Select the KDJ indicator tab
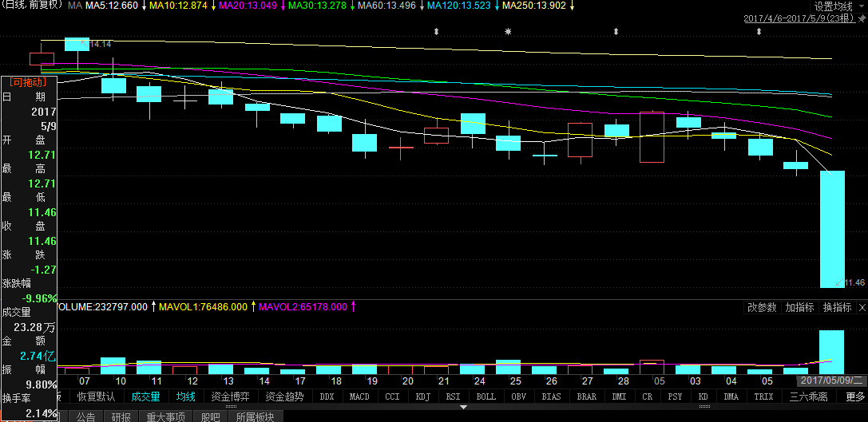868x422 pixels. pos(423,396)
